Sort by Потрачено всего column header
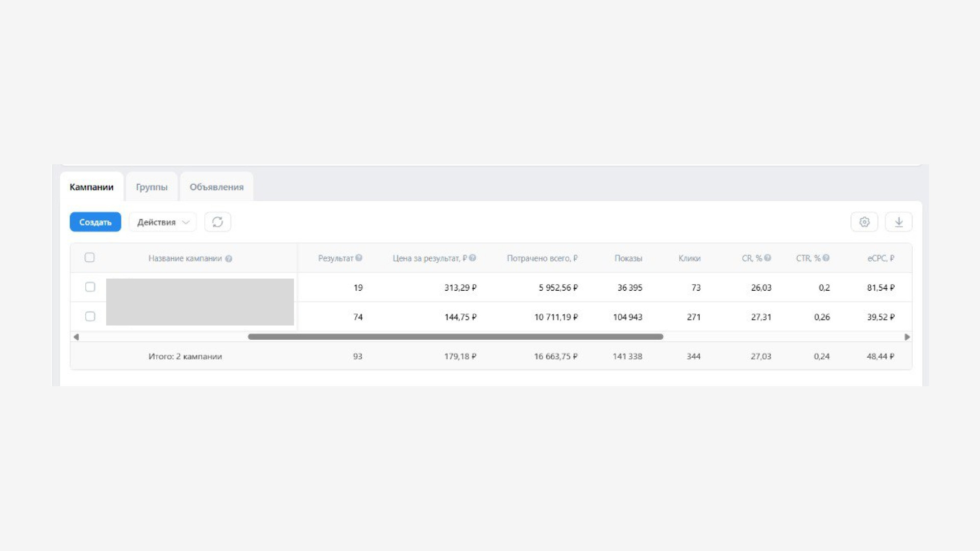Screen dimensions: 980x551 (x=542, y=258)
